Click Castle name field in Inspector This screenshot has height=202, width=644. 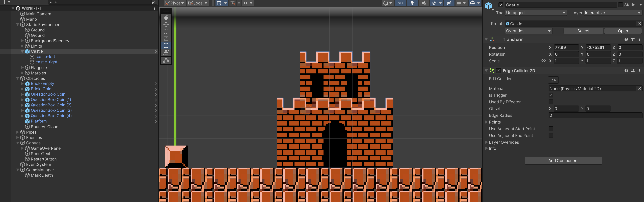(561, 5)
